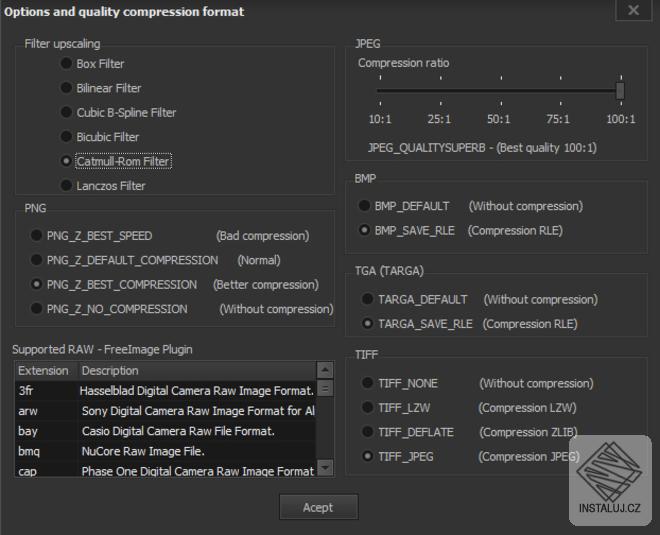Click the RAW list scroll up arrow

(x=325, y=370)
